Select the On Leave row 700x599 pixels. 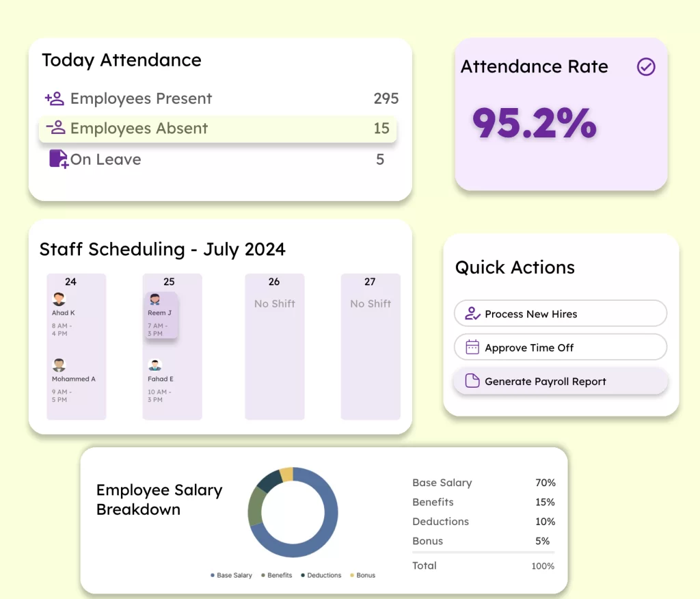click(217, 159)
